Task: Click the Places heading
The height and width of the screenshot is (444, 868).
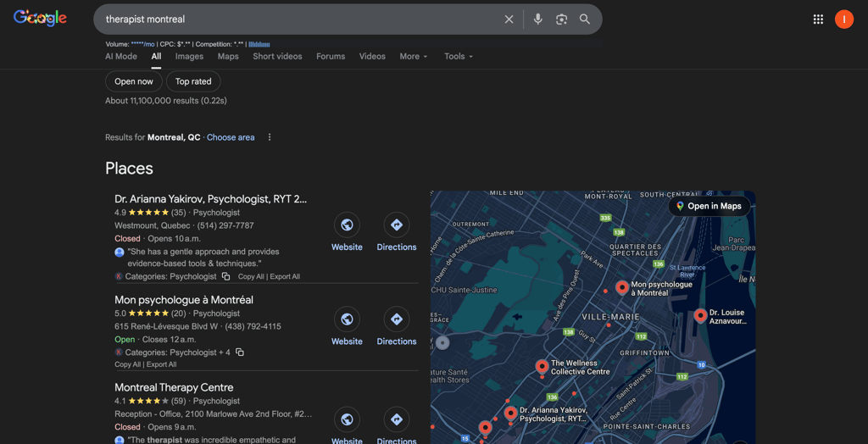Action: click(129, 169)
